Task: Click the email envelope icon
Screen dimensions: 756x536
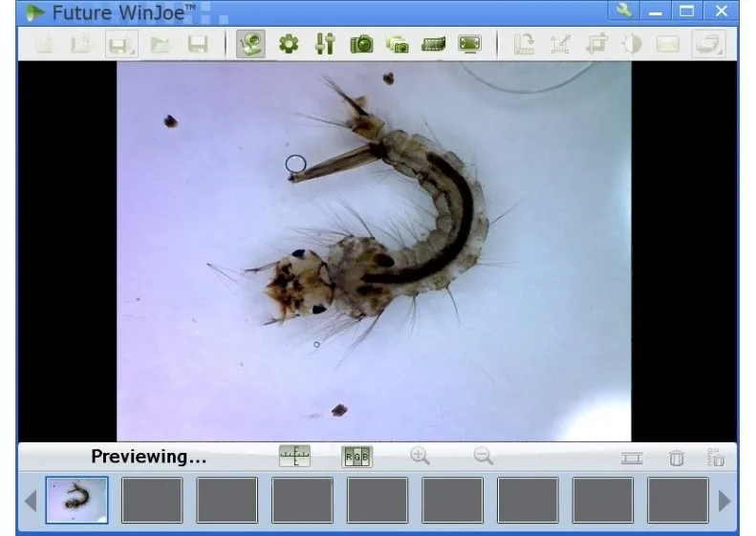Action: tap(668, 44)
